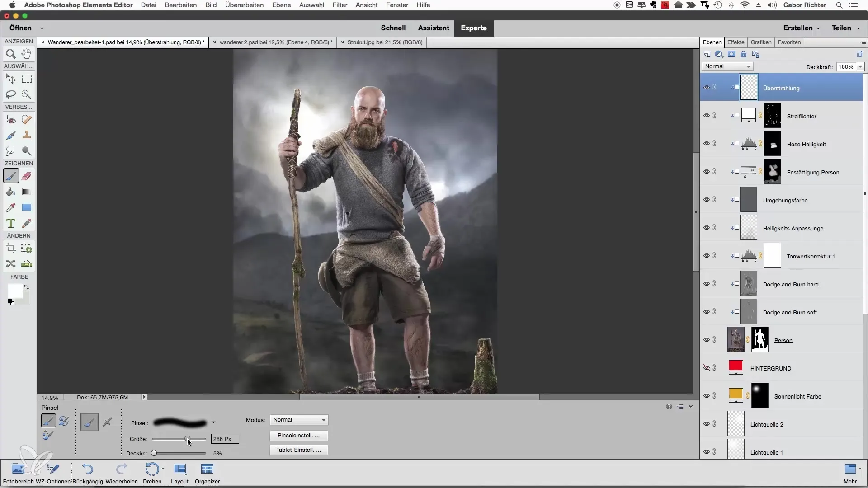This screenshot has height=488, width=868.
Task: Hide the Umgebungsfarbe layer
Action: pos(707,200)
